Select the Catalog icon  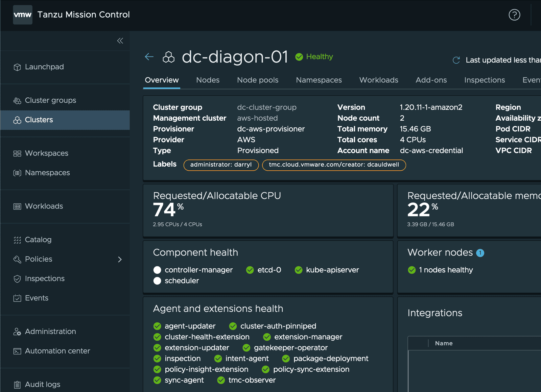(17, 240)
